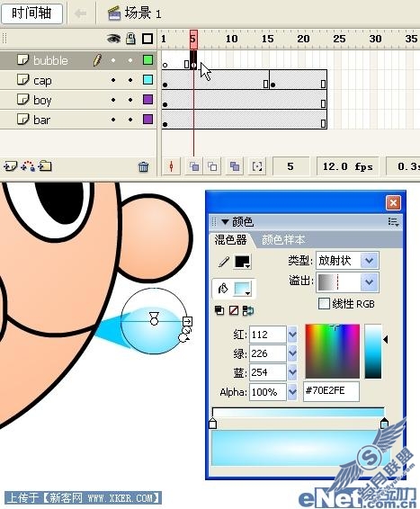Image resolution: width=420 pixels, height=509 pixels.
Task: Open the color panel options menu
Action: 393,222
